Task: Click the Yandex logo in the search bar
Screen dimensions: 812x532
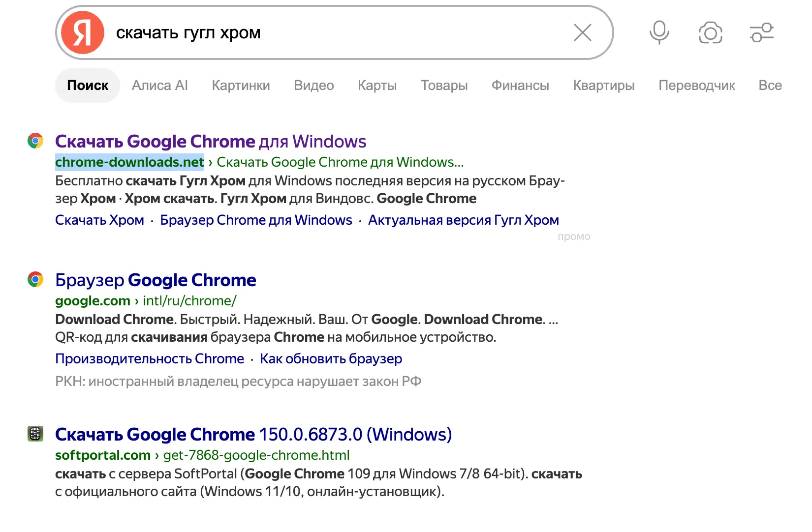Action: pyautogui.click(x=83, y=32)
